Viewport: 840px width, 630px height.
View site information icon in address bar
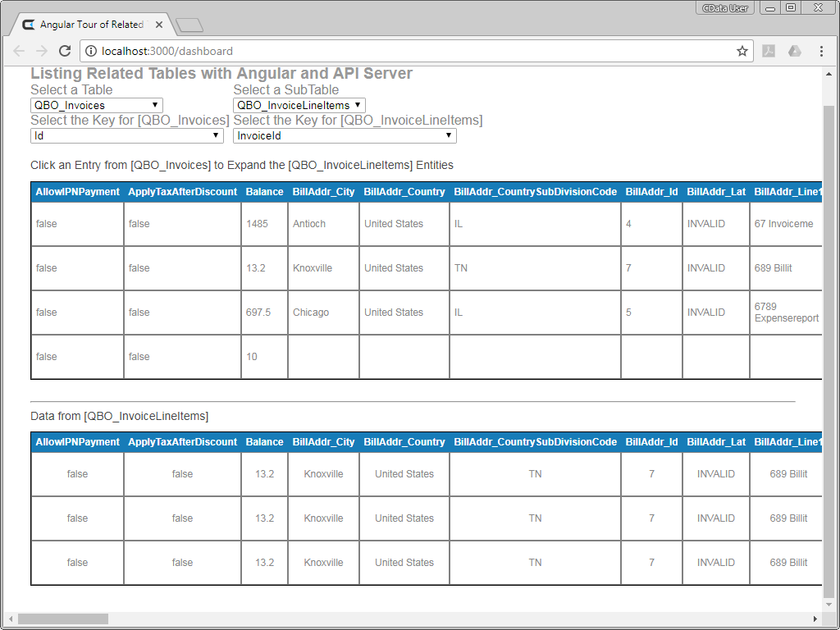click(x=91, y=51)
